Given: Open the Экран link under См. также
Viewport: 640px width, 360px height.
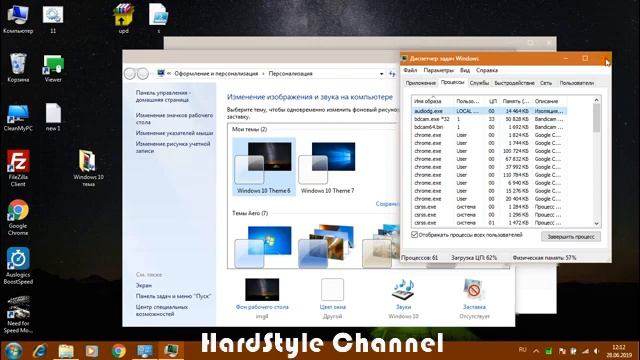Looking at the screenshot, I should (x=144, y=285).
